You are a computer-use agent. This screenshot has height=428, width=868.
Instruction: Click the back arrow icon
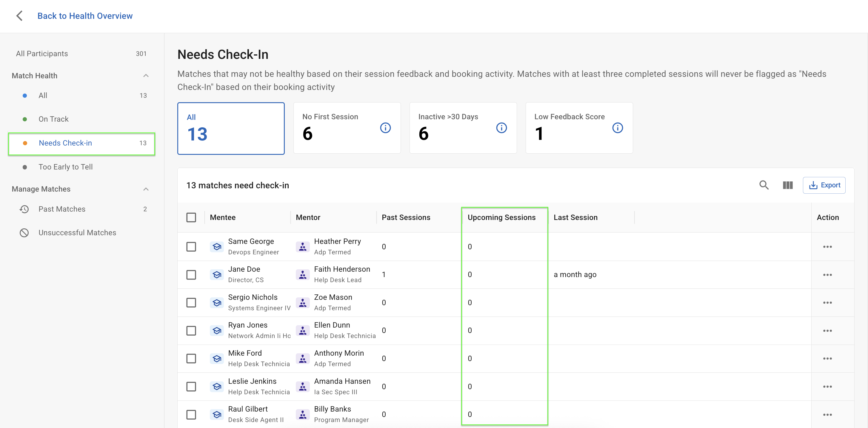19,16
